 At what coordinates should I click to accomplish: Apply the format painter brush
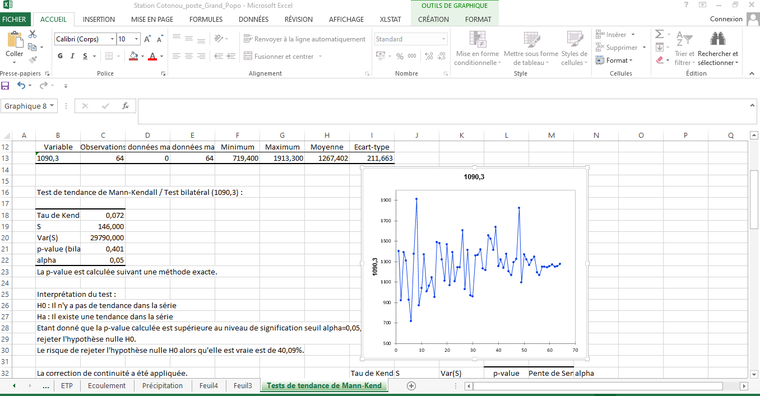(x=32, y=60)
